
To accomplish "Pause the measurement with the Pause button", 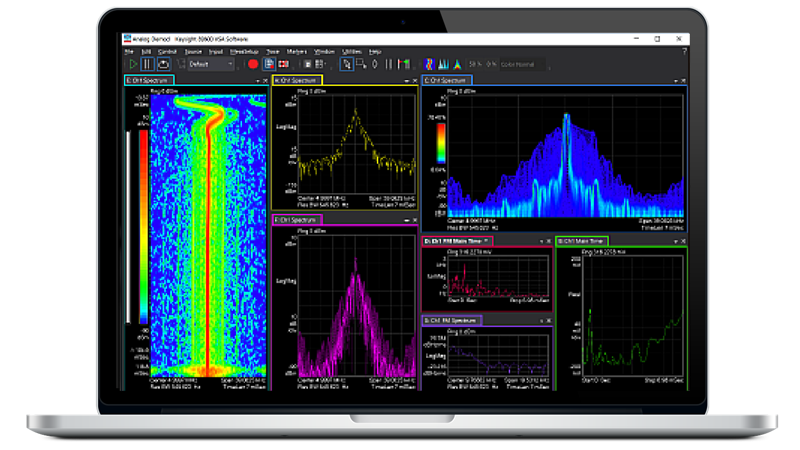I will (147, 64).
